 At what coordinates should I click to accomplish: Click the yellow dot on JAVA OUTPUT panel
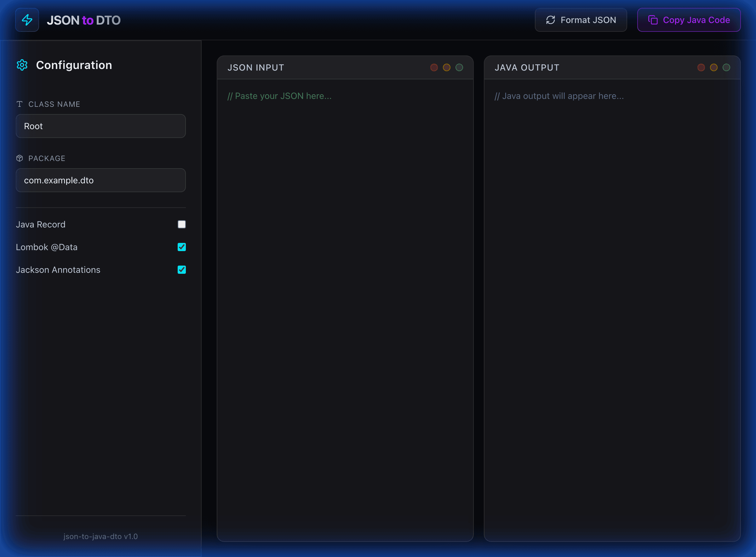[713, 67]
